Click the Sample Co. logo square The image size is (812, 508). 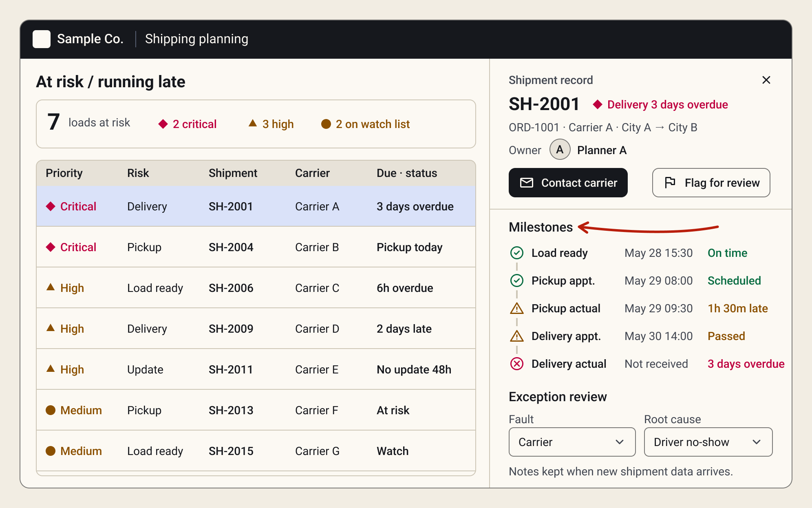tap(42, 39)
